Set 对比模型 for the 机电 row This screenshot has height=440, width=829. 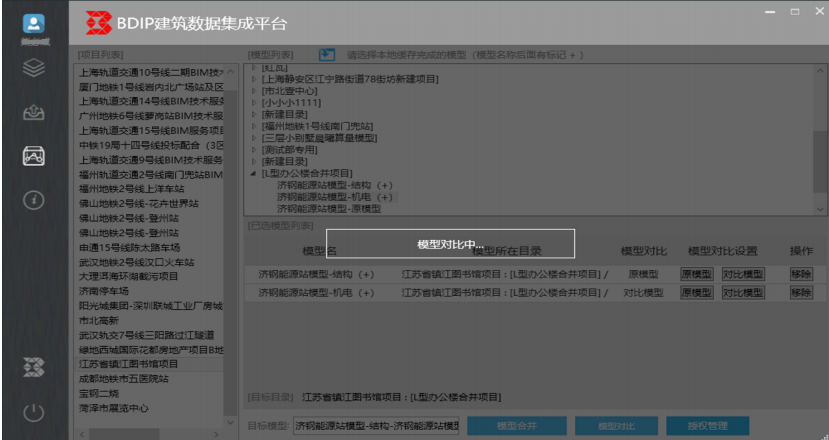743,292
